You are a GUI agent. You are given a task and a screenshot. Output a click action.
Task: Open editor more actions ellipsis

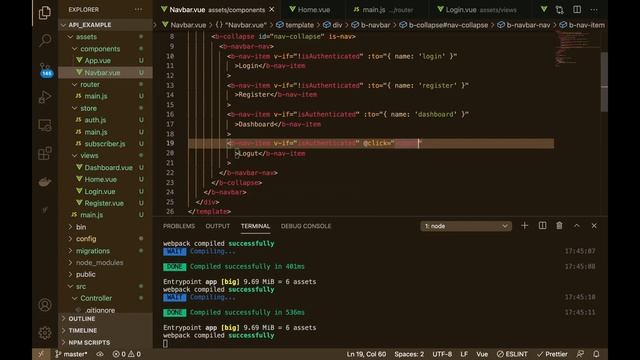pos(594,9)
